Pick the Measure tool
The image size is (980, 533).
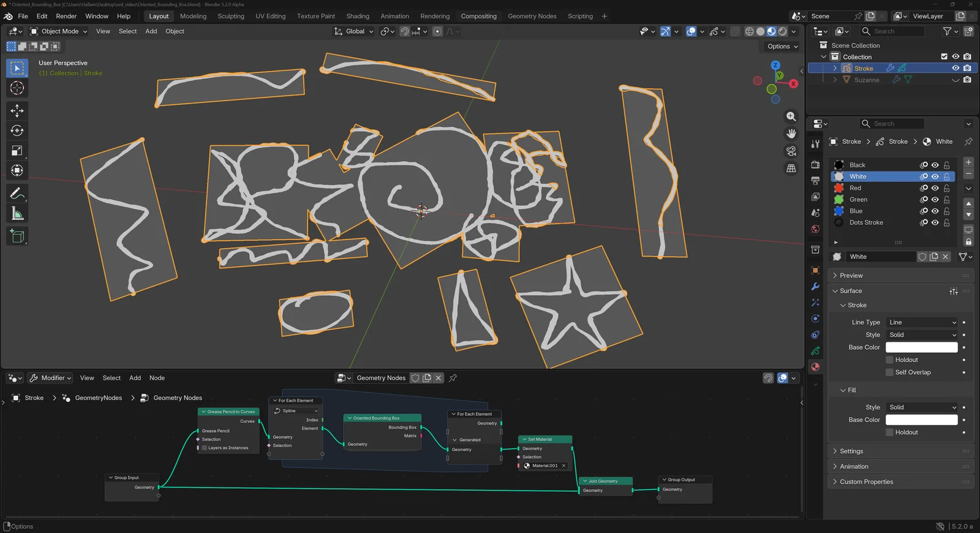click(x=17, y=214)
